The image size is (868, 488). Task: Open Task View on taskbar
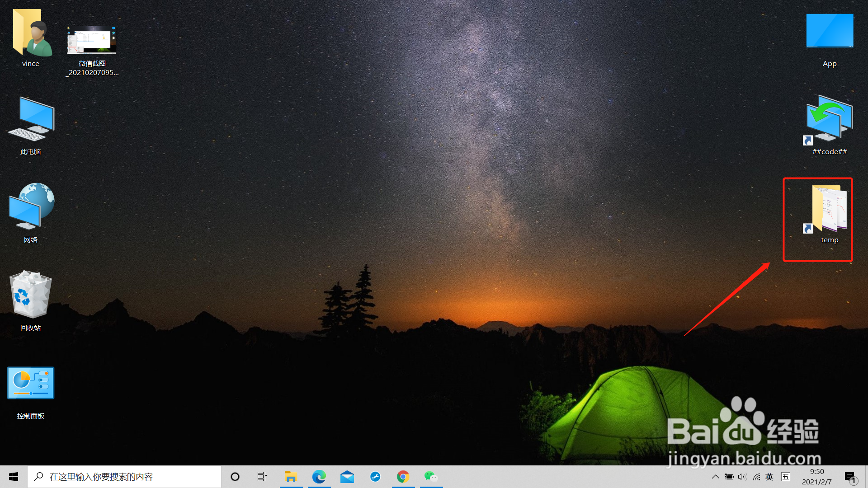(262, 477)
